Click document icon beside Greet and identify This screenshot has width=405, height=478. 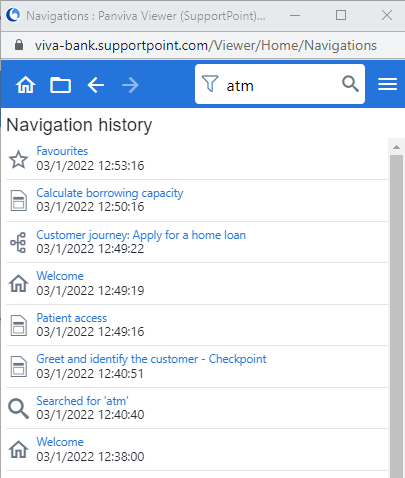tap(19, 367)
